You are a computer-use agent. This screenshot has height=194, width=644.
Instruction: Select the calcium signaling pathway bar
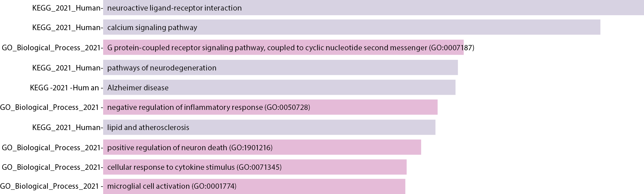(352, 27)
